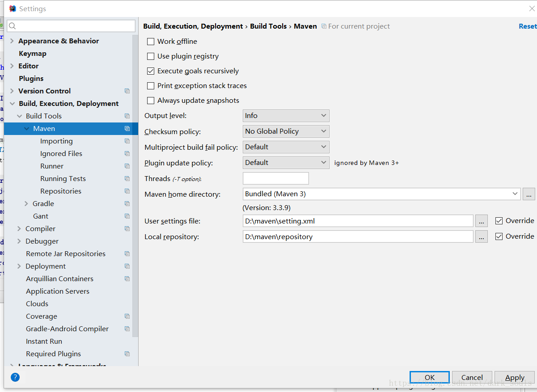The image size is (537, 392).
Task: Click the OK button
Action: pos(430,377)
